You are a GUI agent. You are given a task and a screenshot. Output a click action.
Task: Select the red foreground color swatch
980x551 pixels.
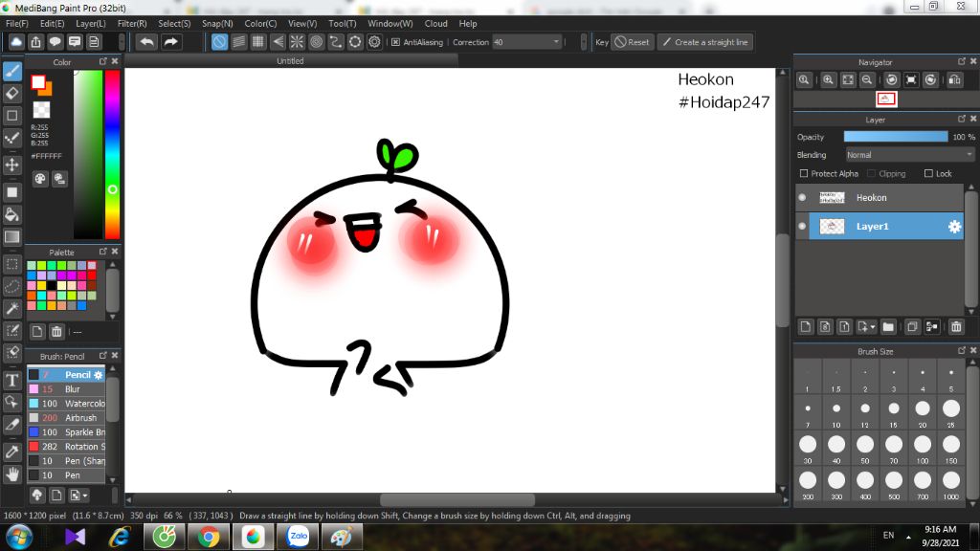coord(38,82)
